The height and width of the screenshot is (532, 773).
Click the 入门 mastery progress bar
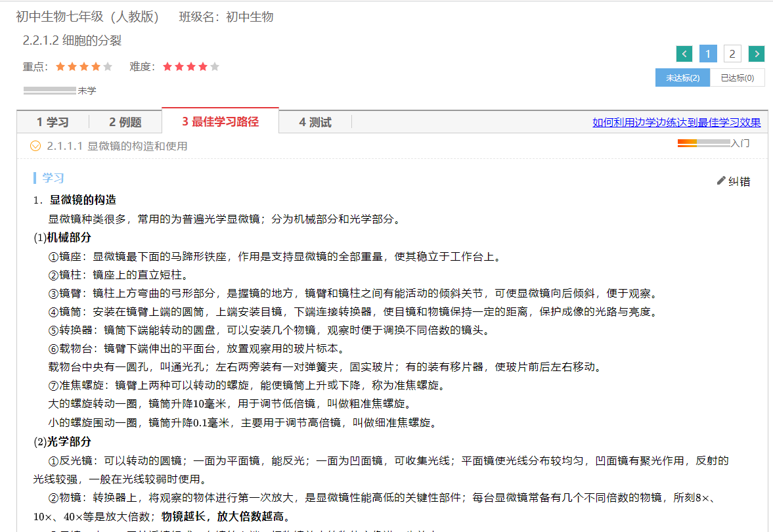[x=703, y=143]
